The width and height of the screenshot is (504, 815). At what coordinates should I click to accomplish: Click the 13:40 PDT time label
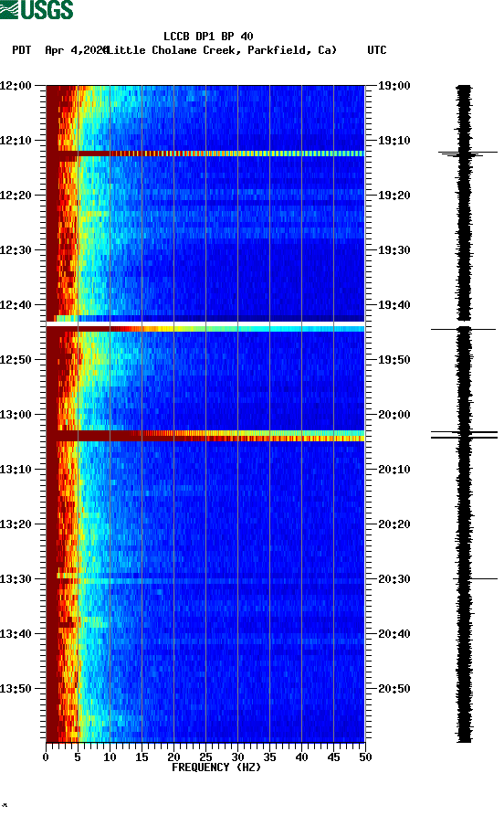click(x=16, y=634)
